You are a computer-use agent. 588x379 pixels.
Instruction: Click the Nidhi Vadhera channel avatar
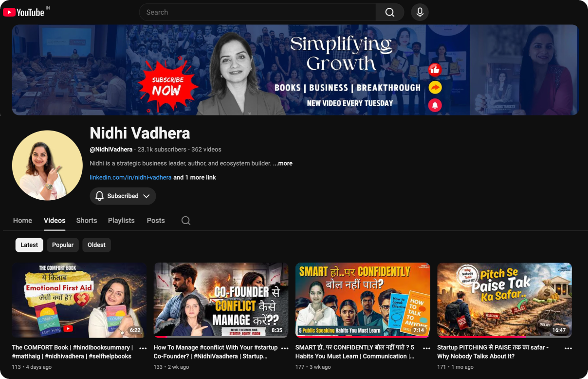tap(47, 165)
